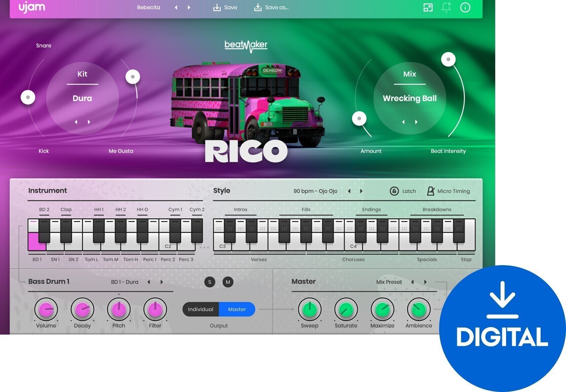Click the Pitch knob
The width and height of the screenshot is (566, 392).
tap(119, 309)
